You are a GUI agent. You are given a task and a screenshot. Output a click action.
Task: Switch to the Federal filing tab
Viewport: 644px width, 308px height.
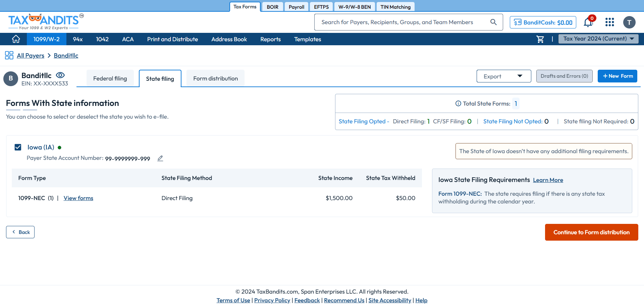[x=110, y=78]
